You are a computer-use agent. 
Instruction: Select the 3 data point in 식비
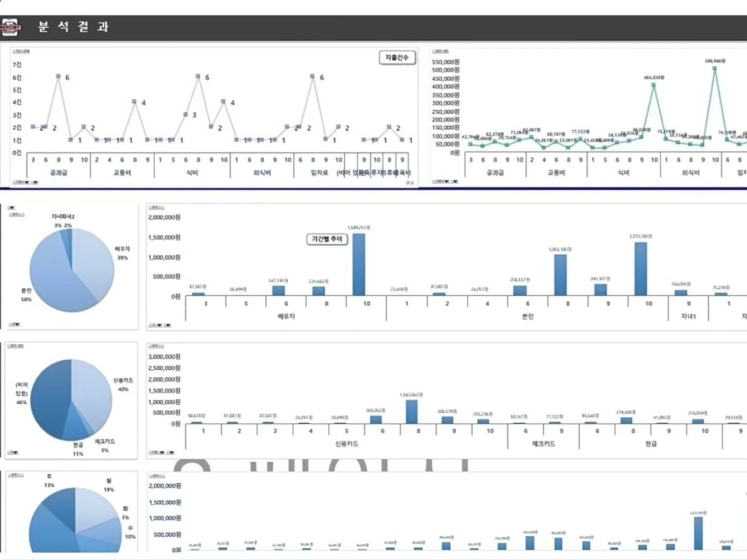point(185,114)
